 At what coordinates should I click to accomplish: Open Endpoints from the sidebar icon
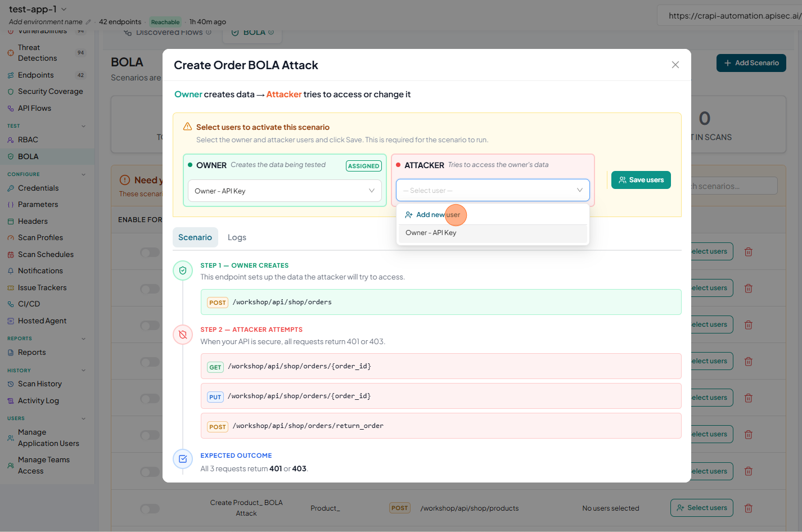10,75
